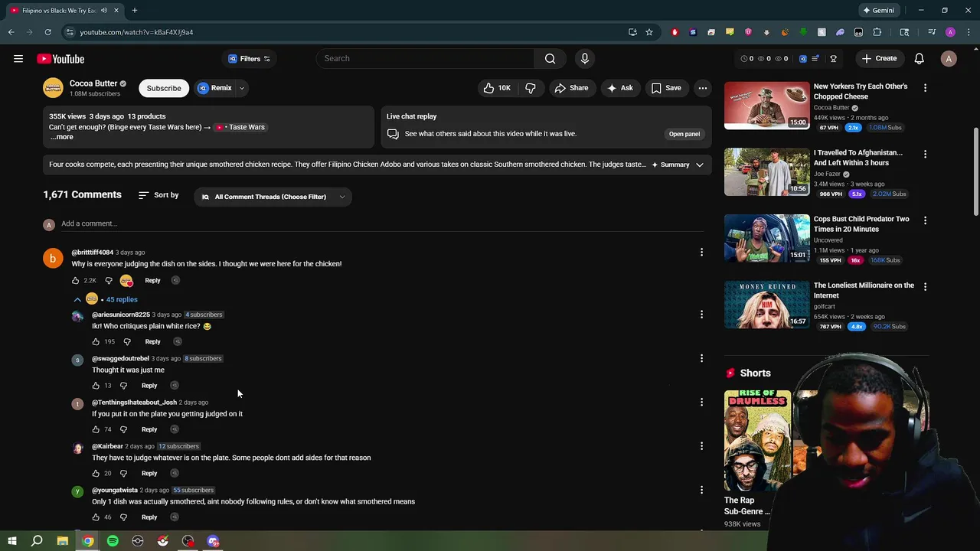980x551 pixels.
Task: Open The Rap Sub-Genre short
Action: [x=757, y=440]
